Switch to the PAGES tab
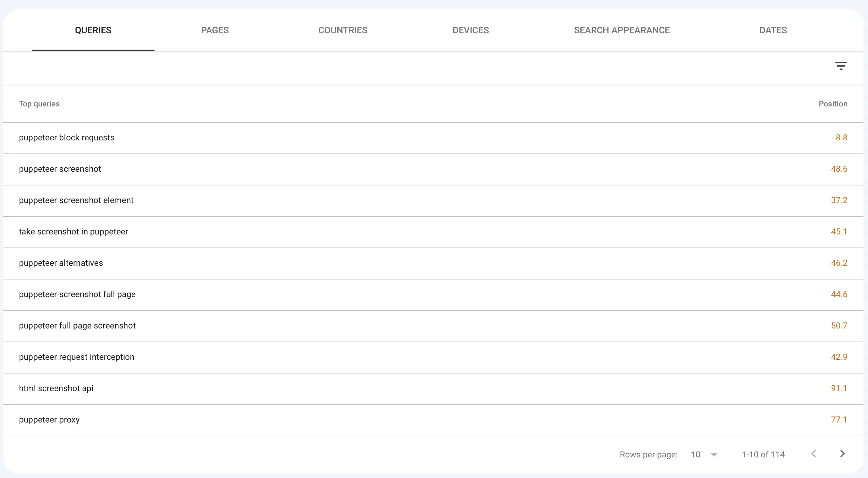The width and height of the screenshot is (868, 478). pos(215,30)
